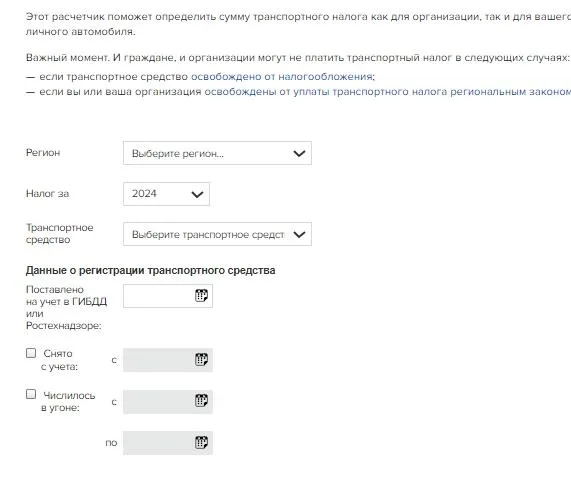Focus the Поставлено на учет date field
The image size is (571, 478).
[168, 296]
